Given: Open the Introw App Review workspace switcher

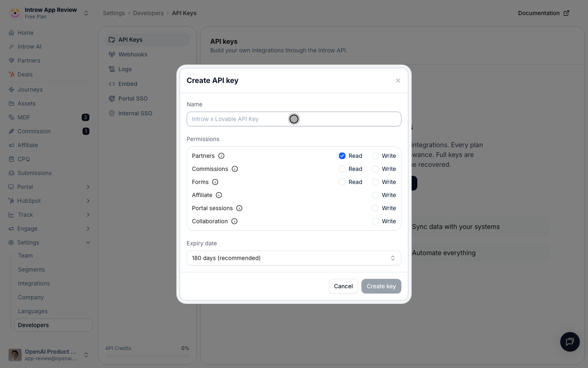Looking at the screenshot, I should [x=49, y=13].
